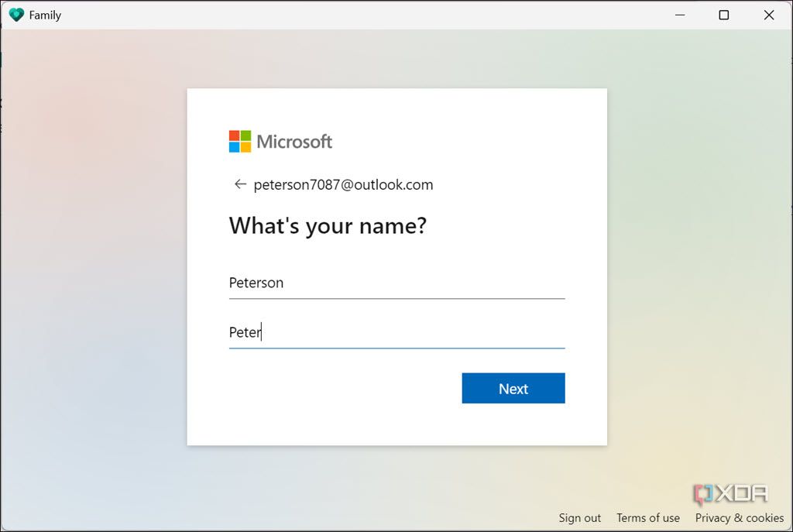Close the Family window
The height and width of the screenshot is (532, 793).
[768, 15]
